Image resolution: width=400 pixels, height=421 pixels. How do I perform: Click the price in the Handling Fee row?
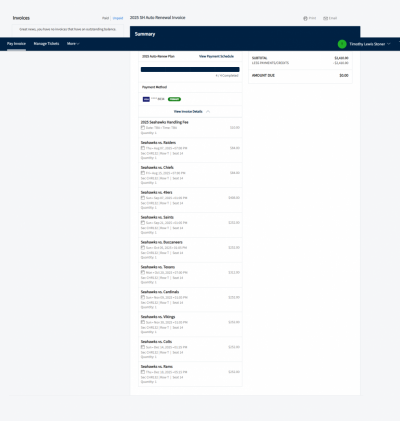(235, 128)
